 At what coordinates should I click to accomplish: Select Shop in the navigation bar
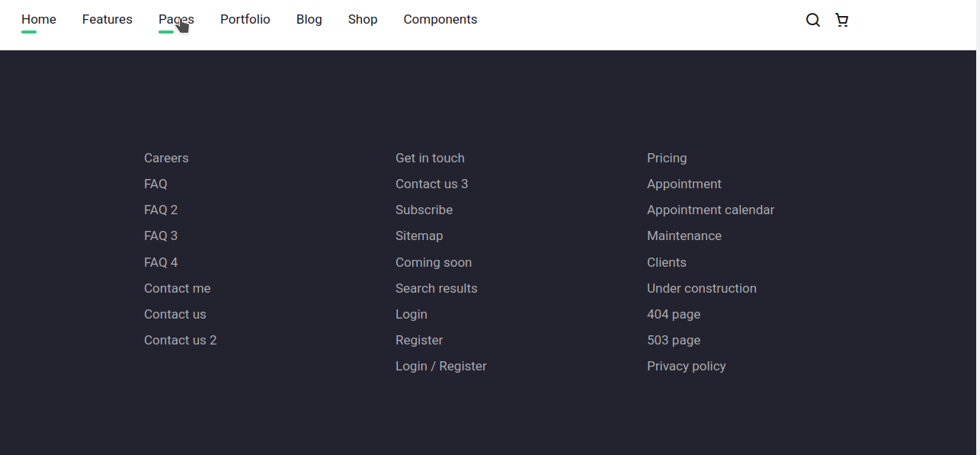click(x=363, y=20)
